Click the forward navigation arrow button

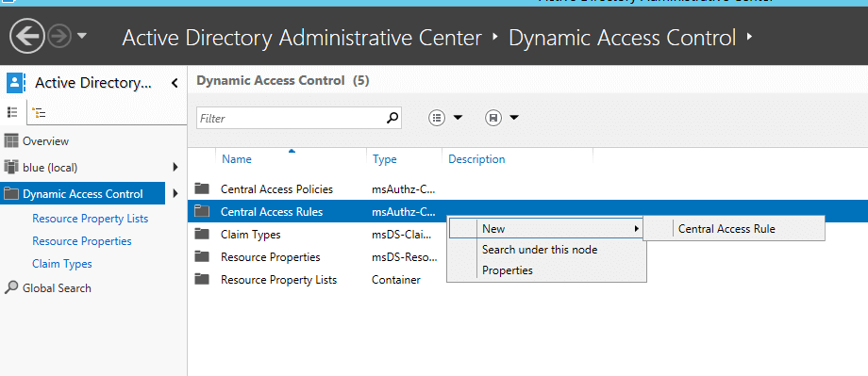point(59,37)
